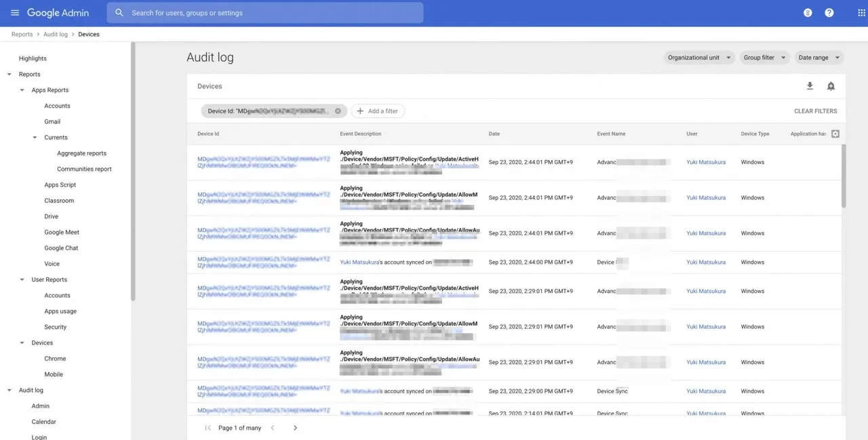This screenshot has width=868, height=440.
Task: Open Security under User Reports
Action: click(56, 327)
